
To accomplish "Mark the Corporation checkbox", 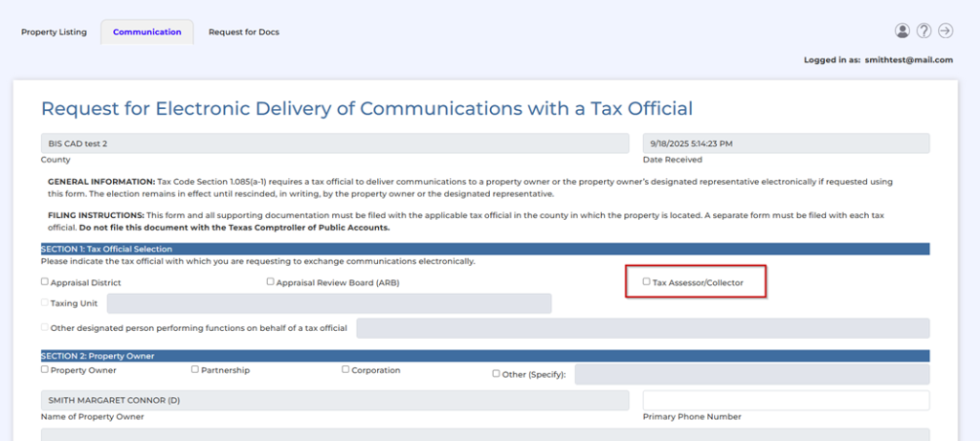I will pyautogui.click(x=345, y=369).
